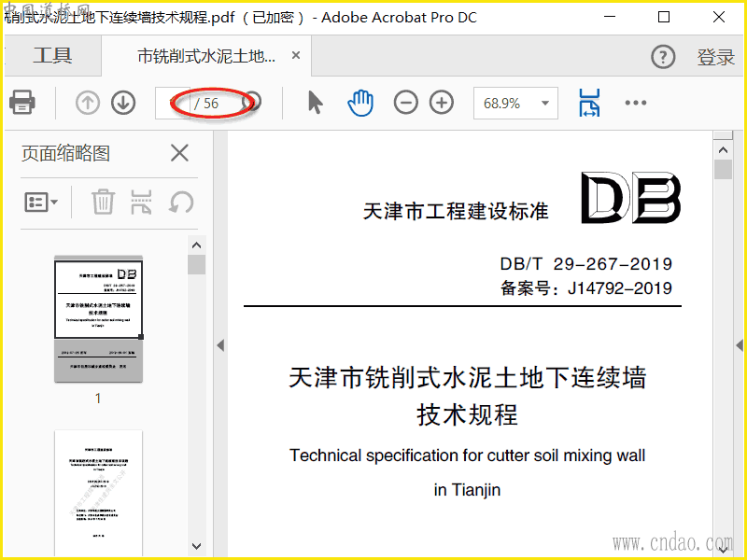Click the thumbnail panel scrollbar handle

pos(196,265)
